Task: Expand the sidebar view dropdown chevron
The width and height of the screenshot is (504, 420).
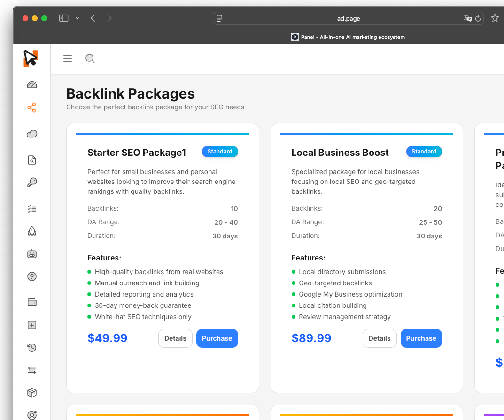Action: pyautogui.click(x=77, y=18)
